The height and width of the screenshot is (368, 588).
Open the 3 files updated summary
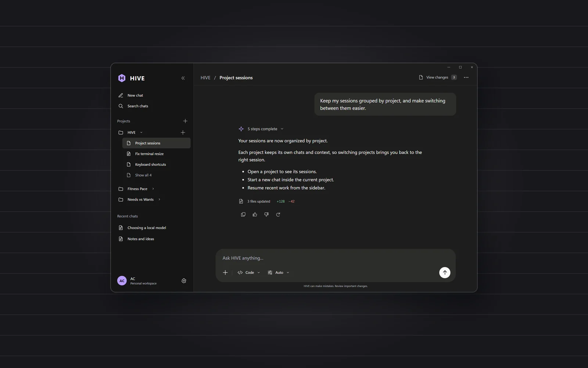(258, 201)
